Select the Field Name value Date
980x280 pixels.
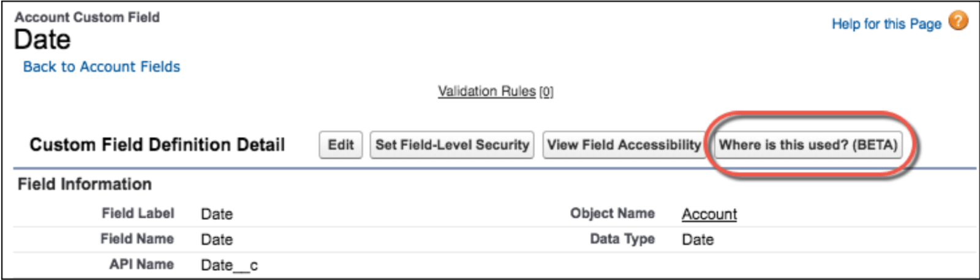(x=217, y=240)
